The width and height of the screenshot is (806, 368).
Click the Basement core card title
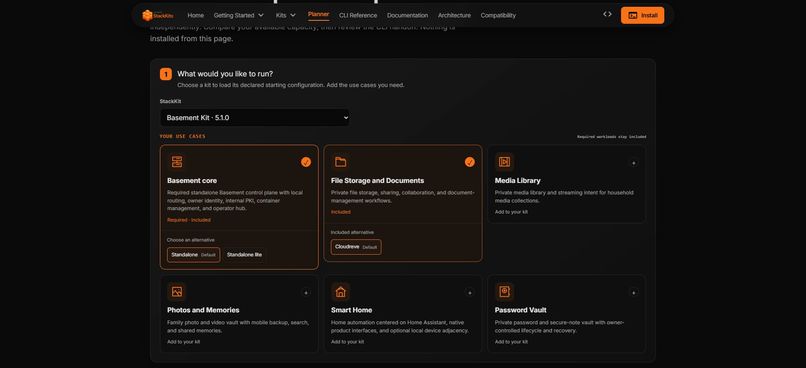coord(192,180)
